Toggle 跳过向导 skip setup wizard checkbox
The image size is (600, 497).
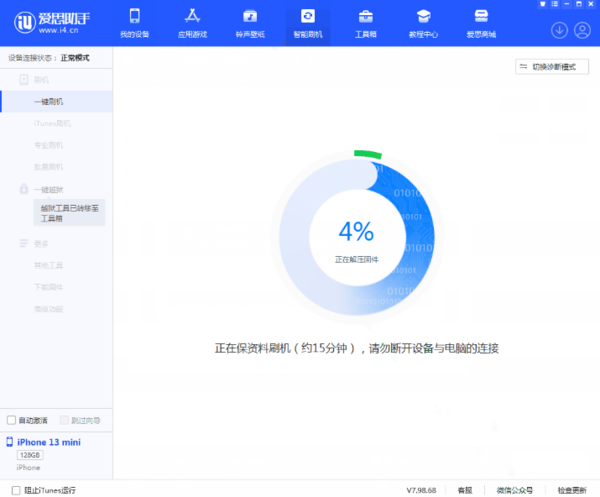64,420
